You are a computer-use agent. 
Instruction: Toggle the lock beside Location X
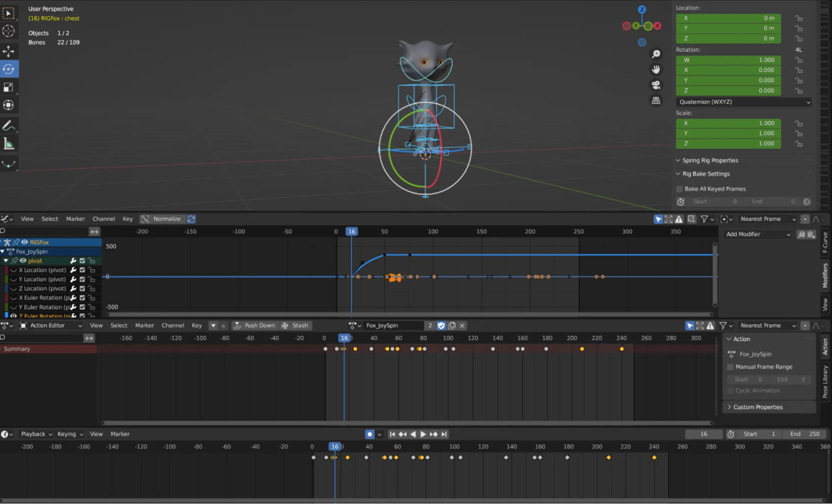[x=799, y=18]
